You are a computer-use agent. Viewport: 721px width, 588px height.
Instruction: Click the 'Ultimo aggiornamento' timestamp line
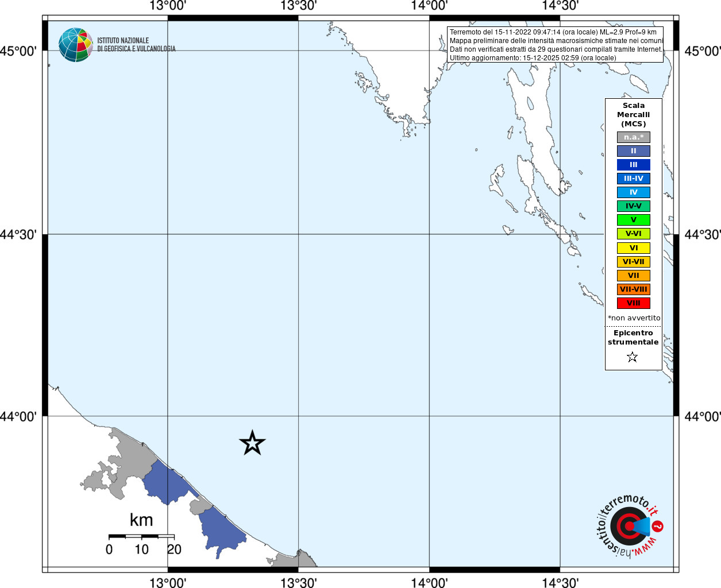click(x=533, y=58)
